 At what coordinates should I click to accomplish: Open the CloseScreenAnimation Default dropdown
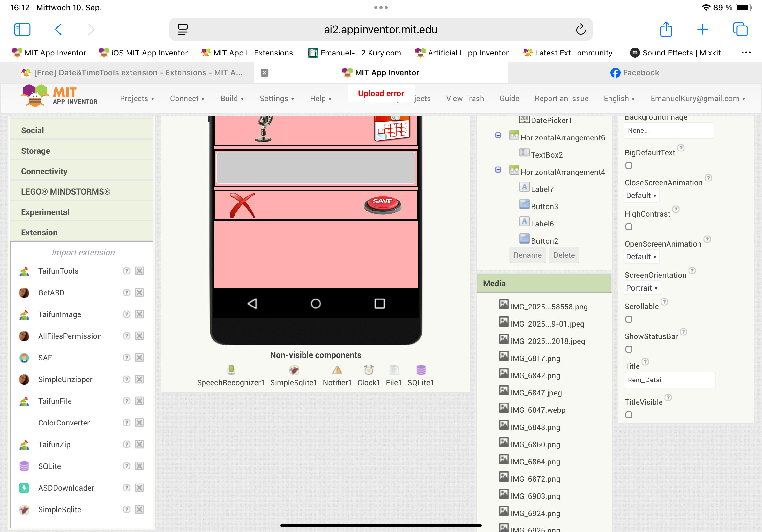pyautogui.click(x=641, y=196)
